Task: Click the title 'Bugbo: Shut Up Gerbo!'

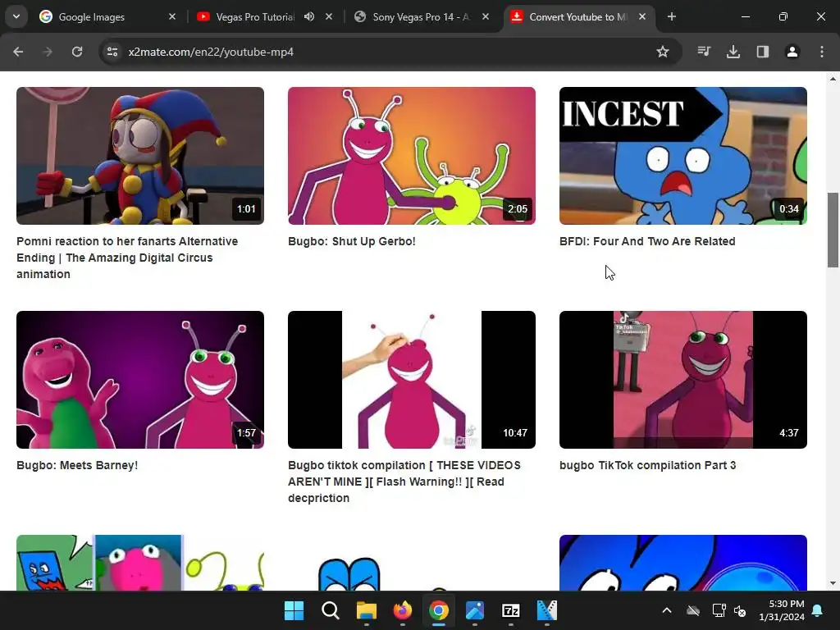Action: point(351,241)
